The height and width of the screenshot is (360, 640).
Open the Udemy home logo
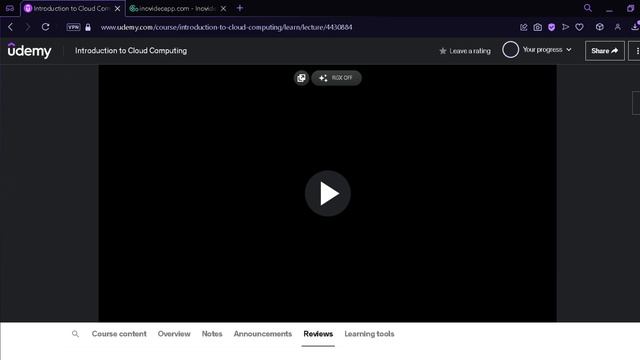[x=29, y=51]
